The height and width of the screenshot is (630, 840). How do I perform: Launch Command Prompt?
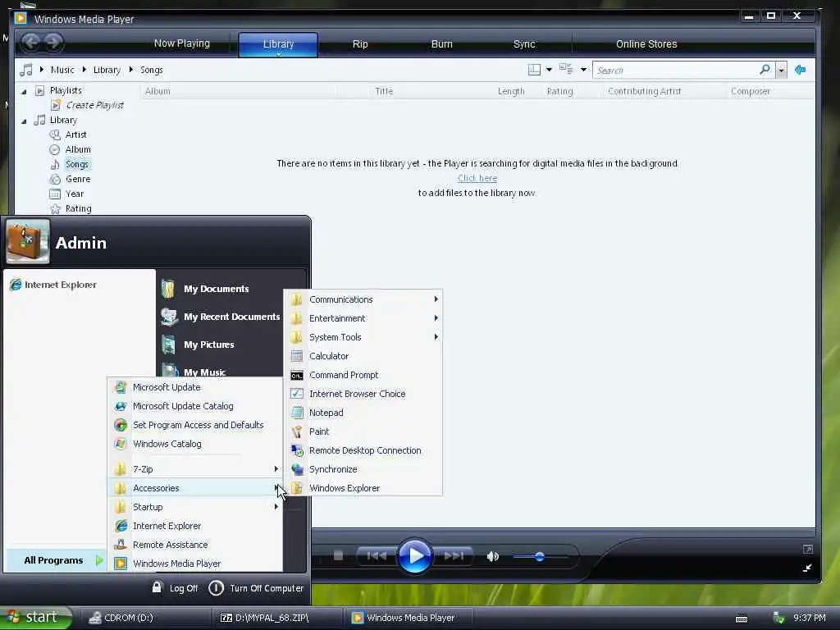pyautogui.click(x=363, y=374)
